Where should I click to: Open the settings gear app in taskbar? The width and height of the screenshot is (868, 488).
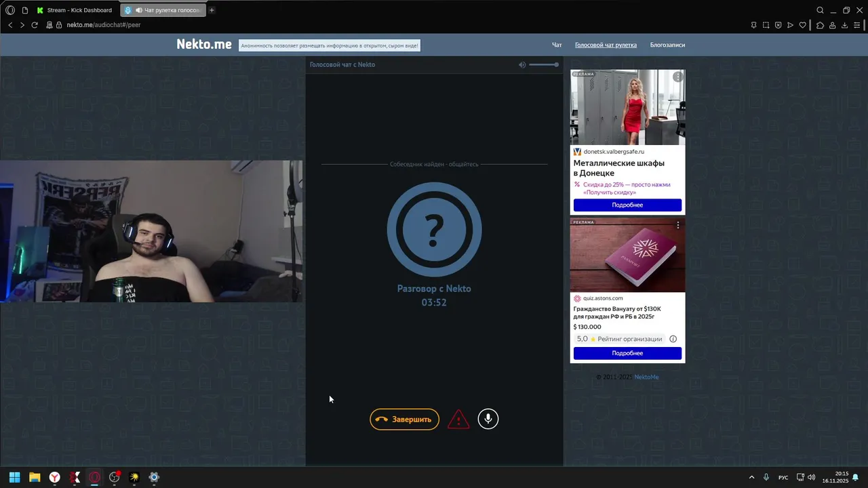pos(154,477)
